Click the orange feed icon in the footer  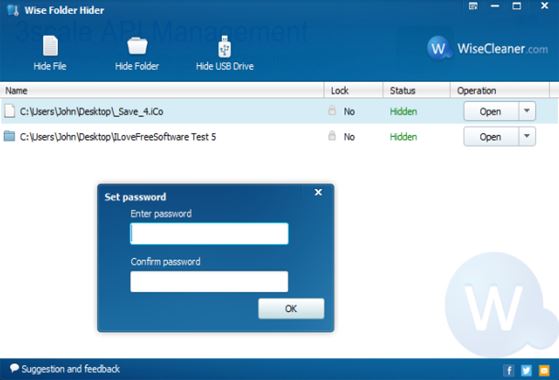click(x=544, y=370)
